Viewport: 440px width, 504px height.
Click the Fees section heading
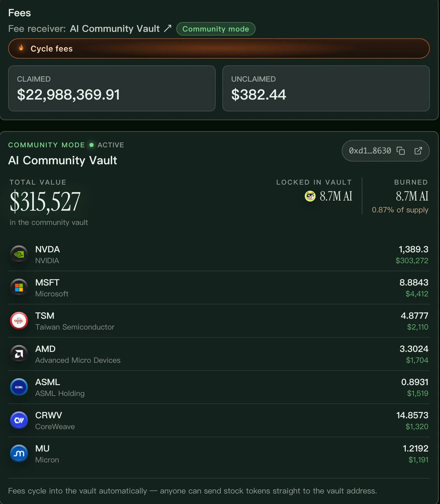pos(19,13)
